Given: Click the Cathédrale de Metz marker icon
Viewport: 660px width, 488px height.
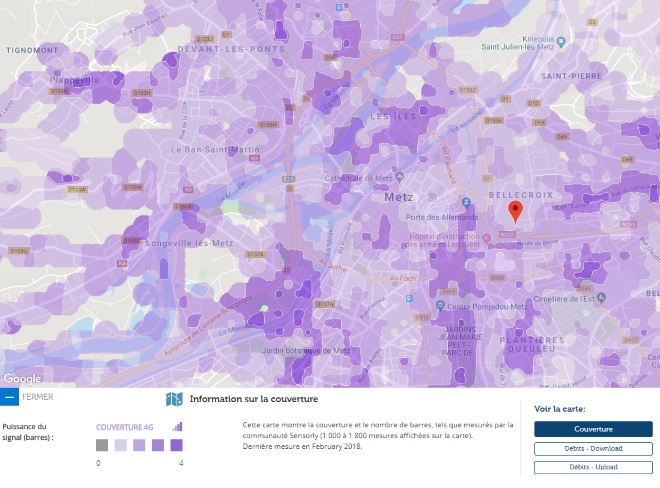Looking at the screenshot, I should click(x=399, y=177).
